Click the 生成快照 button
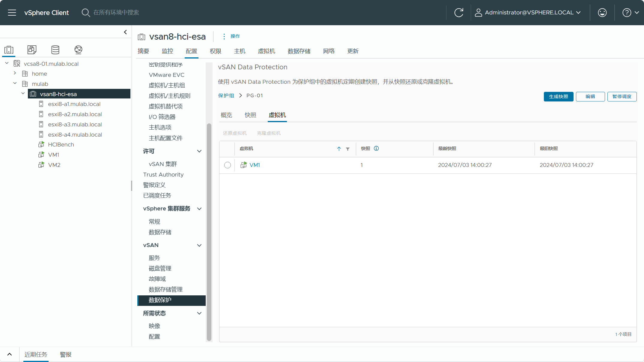The width and height of the screenshot is (644, 362). pyautogui.click(x=559, y=97)
